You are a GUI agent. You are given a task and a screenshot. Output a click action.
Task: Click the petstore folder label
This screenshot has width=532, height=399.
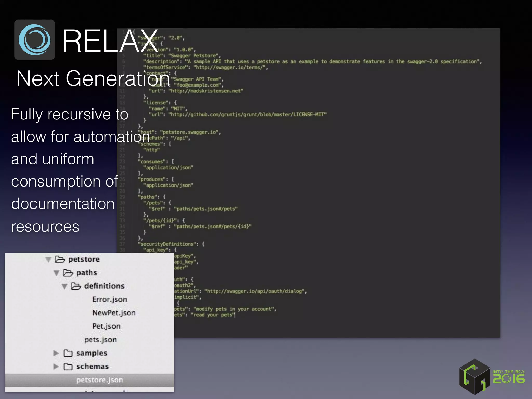click(x=84, y=259)
